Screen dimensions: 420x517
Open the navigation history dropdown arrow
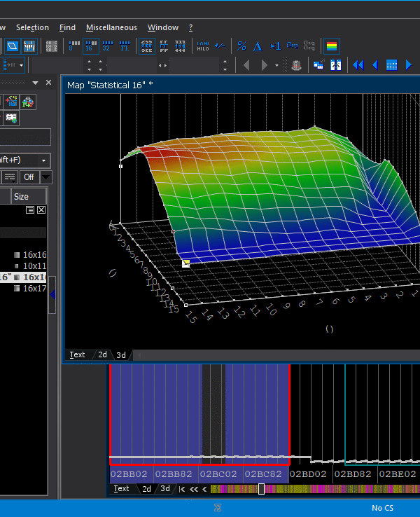click(x=276, y=65)
